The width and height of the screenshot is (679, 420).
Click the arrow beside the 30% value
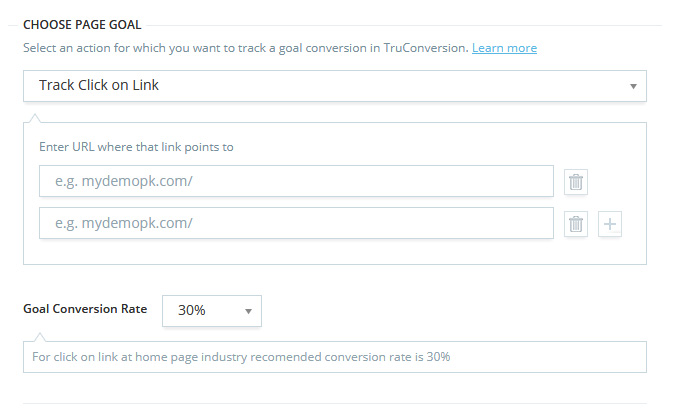(248, 311)
